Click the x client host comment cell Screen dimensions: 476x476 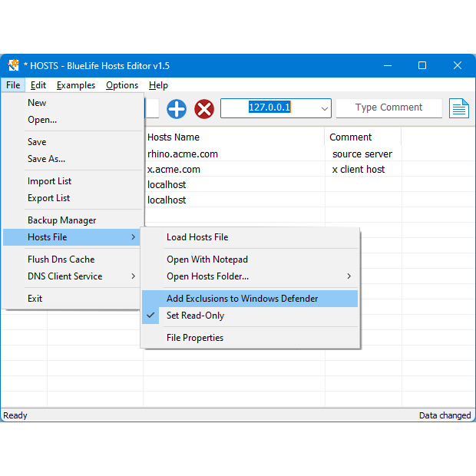359,170
